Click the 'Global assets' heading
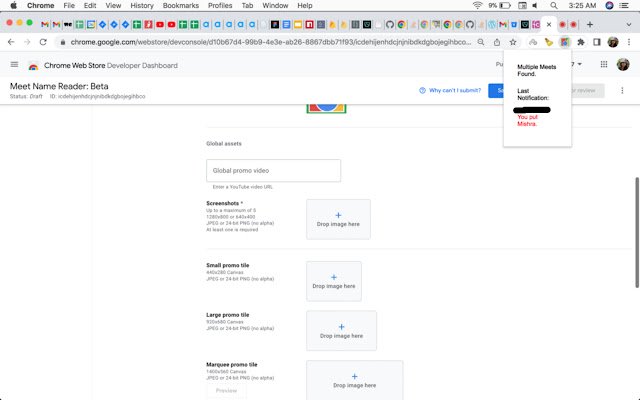This screenshot has width=640, height=400. (224, 144)
